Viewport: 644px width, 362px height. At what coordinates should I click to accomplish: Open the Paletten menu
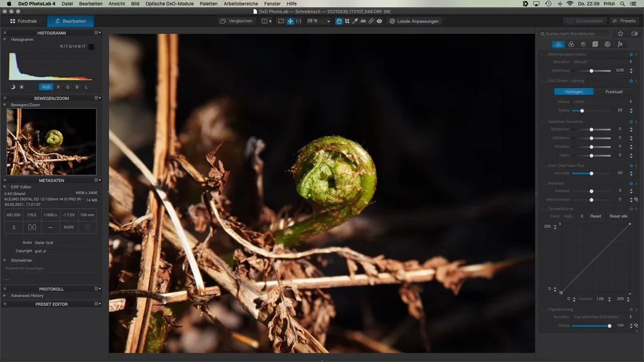pos(209,4)
